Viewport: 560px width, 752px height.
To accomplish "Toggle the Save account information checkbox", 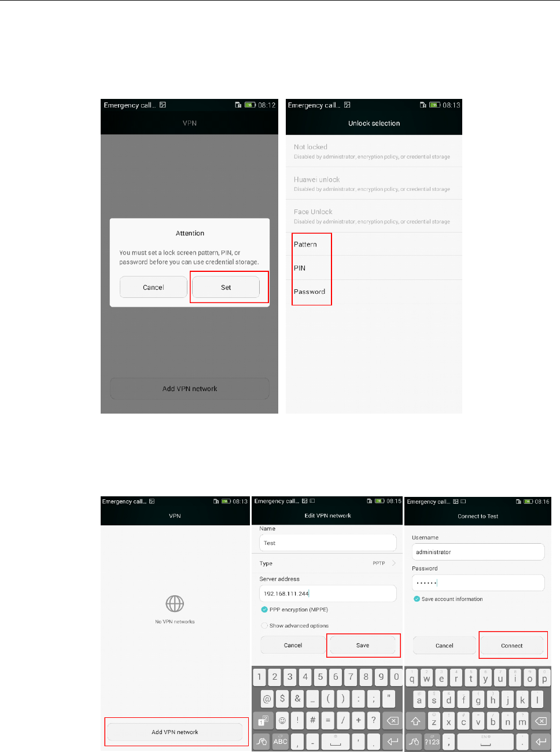I will (x=417, y=599).
